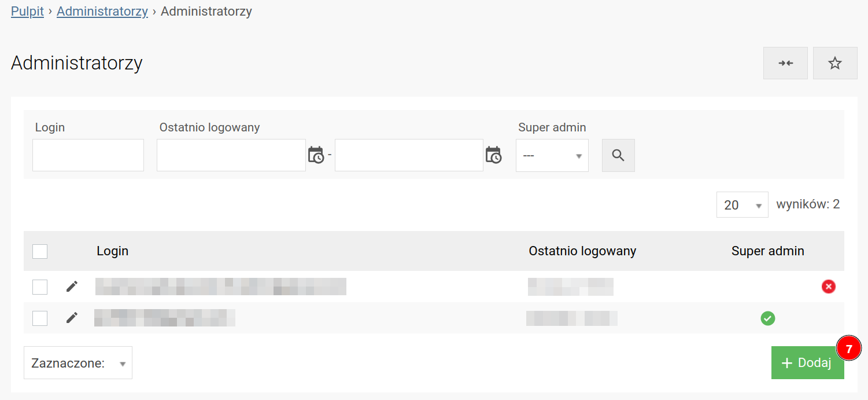This screenshot has height=400, width=868.
Task: Toggle the select-all checkbox in table header
Action: 40,251
